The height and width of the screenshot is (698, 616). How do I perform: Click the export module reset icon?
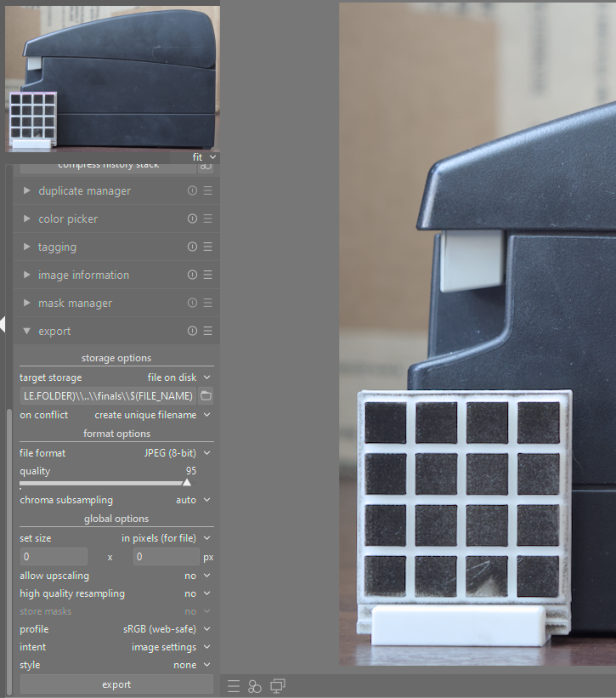point(192,332)
